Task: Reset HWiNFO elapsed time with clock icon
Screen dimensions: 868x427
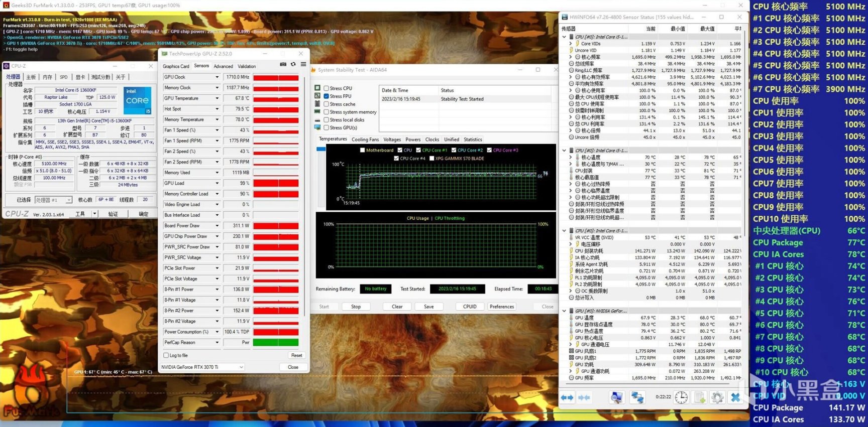Action: pyautogui.click(x=681, y=397)
